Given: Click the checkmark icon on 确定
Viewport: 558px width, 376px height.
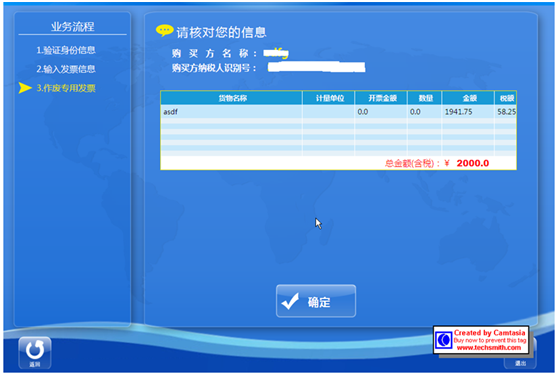Looking at the screenshot, I should pyautogui.click(x=290, y=301).
